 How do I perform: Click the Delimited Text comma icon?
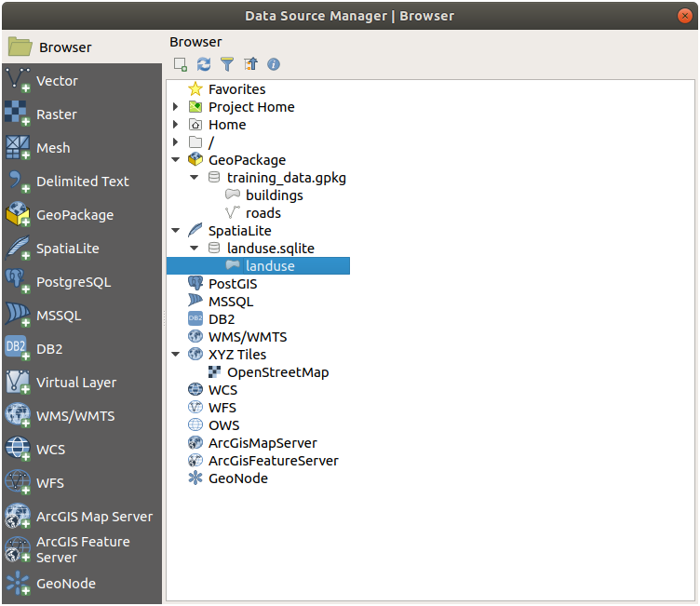19,182
